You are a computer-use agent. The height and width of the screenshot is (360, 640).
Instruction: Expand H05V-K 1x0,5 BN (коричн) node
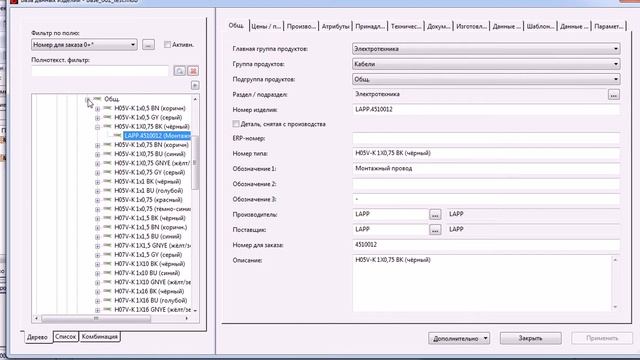tap(98, 109)
